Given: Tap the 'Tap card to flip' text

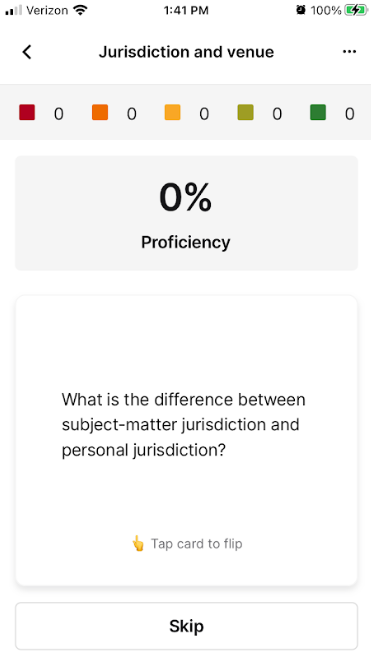Looking at the screenshot, I should [197, 544].
